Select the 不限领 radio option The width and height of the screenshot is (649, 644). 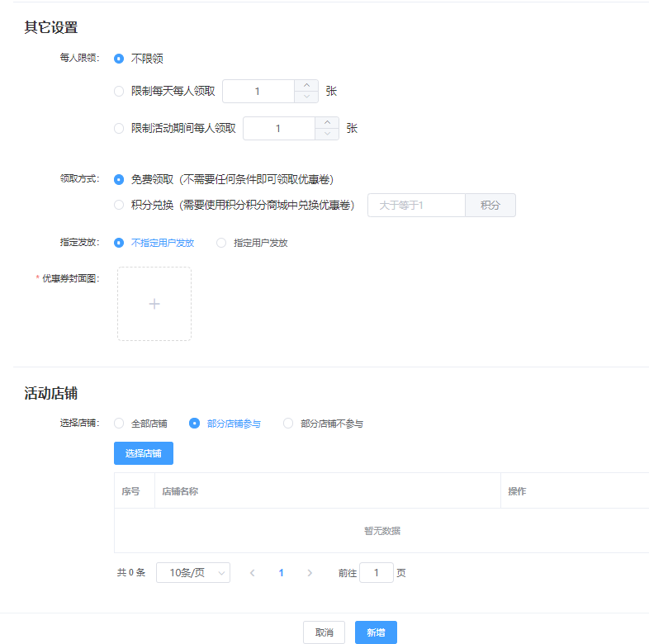click(119, 59)
